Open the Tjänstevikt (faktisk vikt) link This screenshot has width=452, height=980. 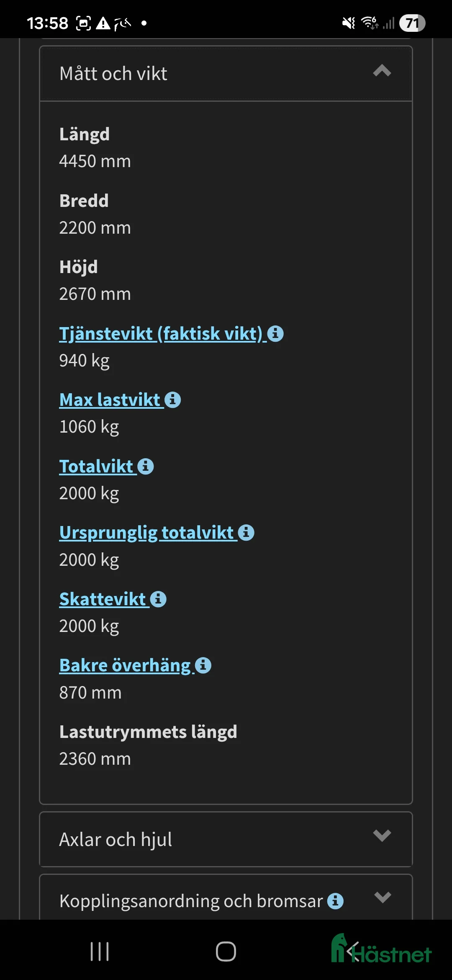[161, 334]
